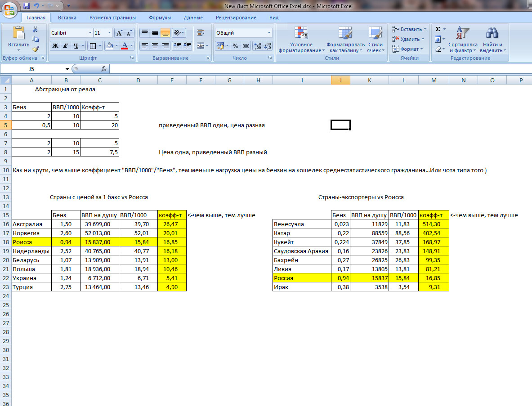Toggle wrap text icon

201,33
